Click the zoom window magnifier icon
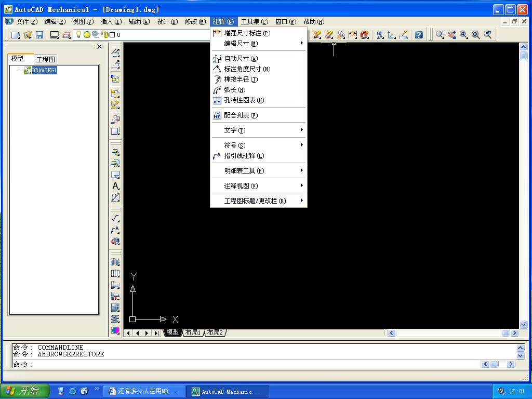 (x=464, y=34)
